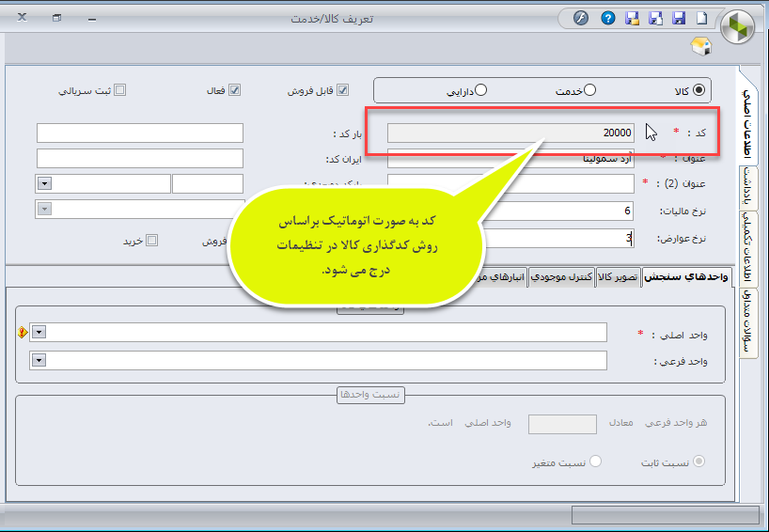The height and width of the screenshot is (532, 769).
Task: Click the واحد فرعی combo box field
Action: point(318,360)
